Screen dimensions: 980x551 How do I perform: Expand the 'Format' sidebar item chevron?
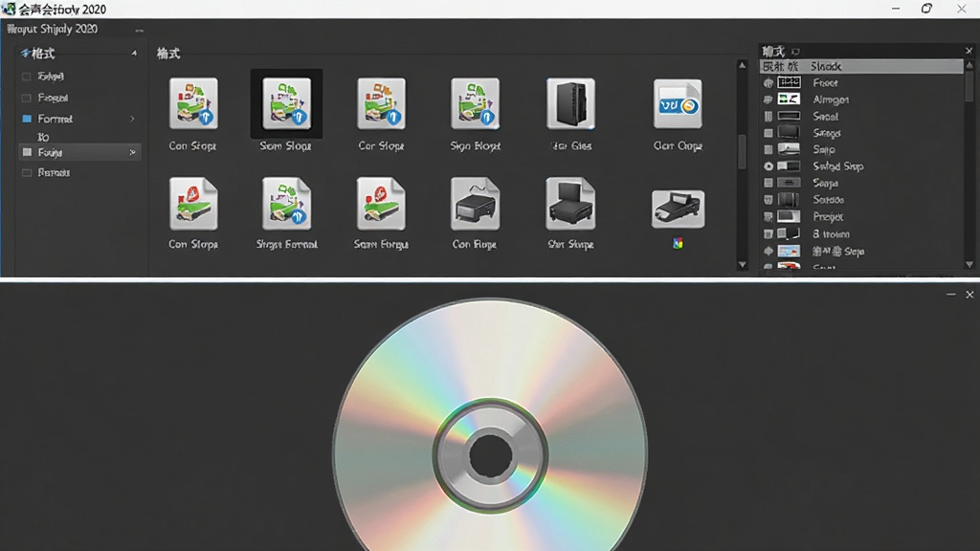pos(132,119)
